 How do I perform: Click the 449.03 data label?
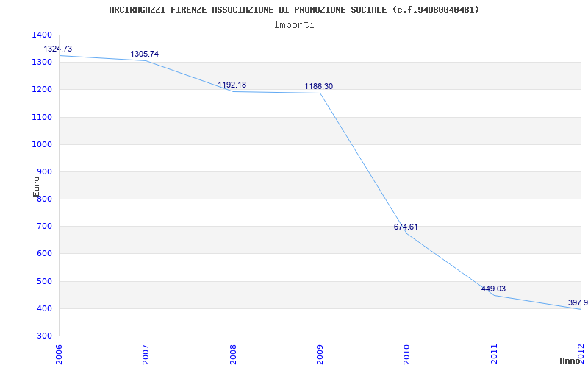[x=493, y=289]
